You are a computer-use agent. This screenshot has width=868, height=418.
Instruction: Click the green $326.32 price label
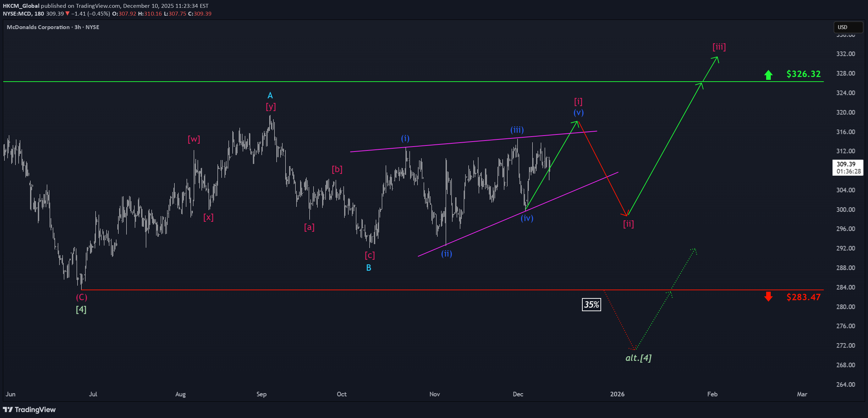pos(803,74)
